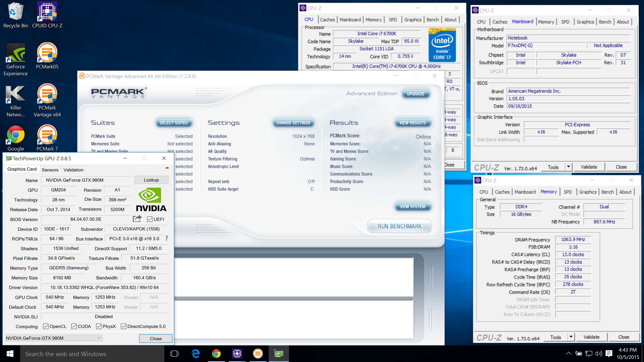Image resolution: width=644 pixels, height=362 pixels.
Task: Click the Windows Start button
Action: (10, 354)
